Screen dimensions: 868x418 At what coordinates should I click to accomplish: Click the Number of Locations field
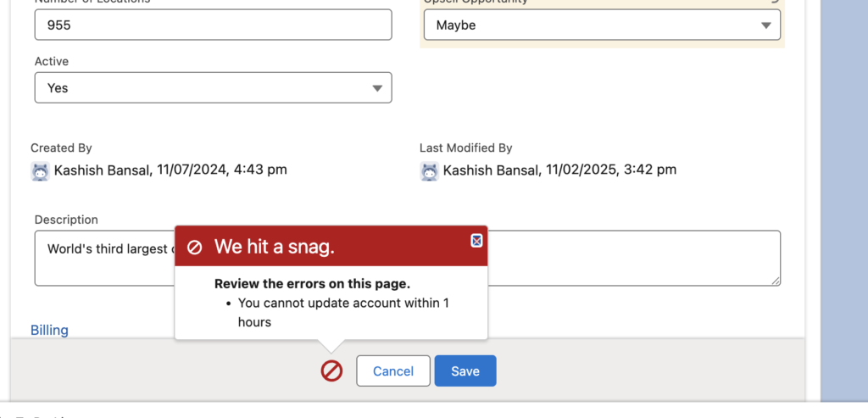point(213,25)
